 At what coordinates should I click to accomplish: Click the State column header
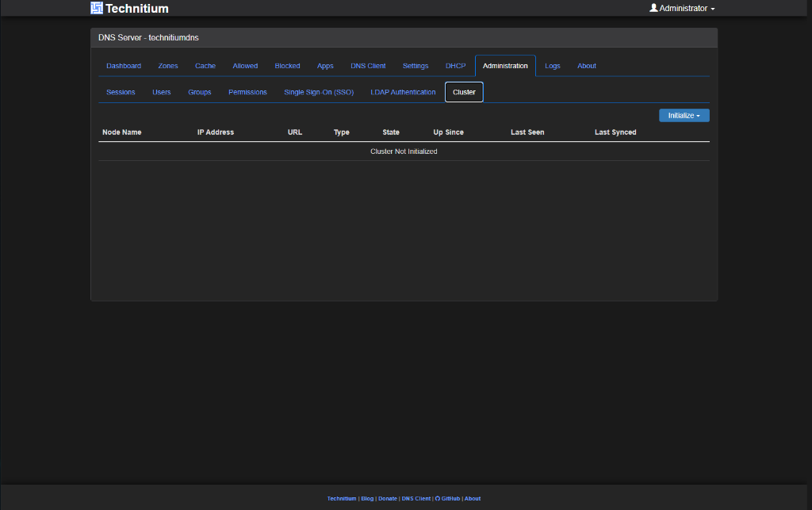(x=391, y=132)
